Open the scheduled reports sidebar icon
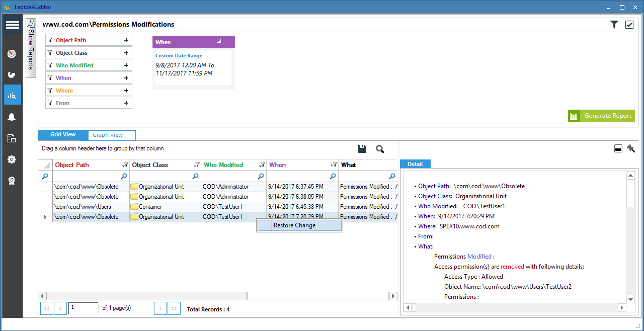The width and height of the screenshot is (644, 331). [x=12, y=138]
